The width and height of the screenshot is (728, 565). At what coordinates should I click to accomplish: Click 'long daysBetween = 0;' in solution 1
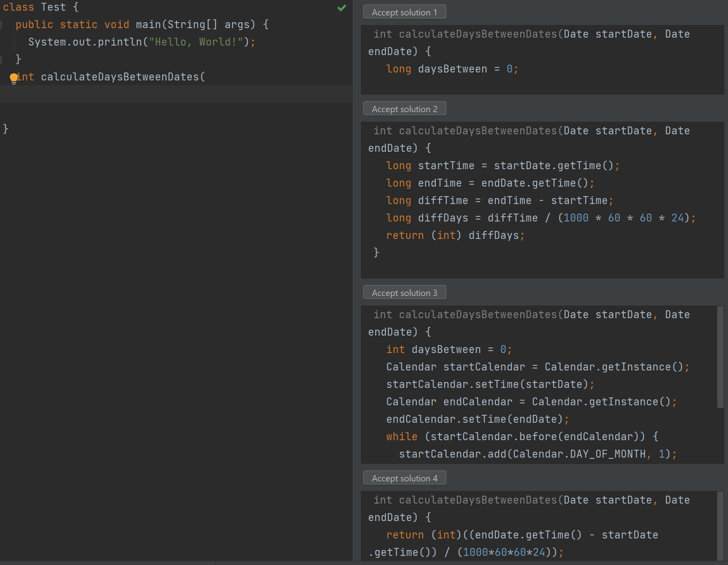click(452, 69)
